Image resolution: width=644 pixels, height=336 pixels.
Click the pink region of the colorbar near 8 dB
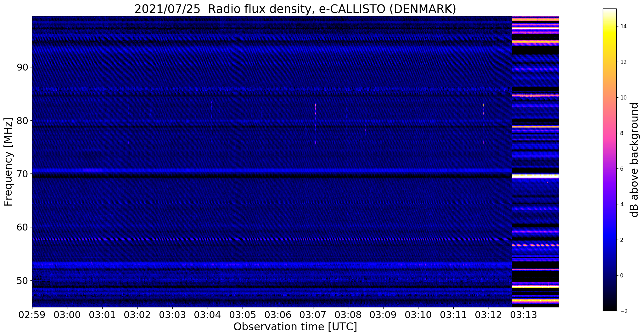pyautogui.click(x=609, y=133)
